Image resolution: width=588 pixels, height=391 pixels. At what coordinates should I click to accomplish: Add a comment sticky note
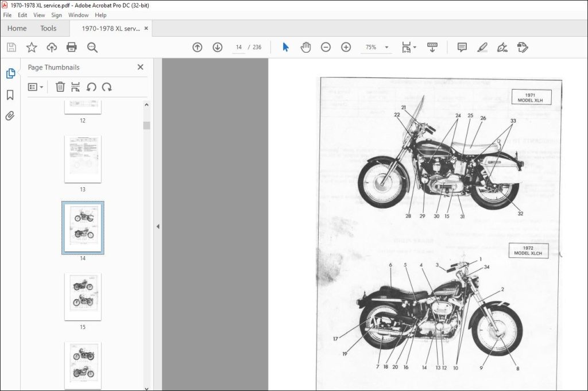[x=462, y=47]
